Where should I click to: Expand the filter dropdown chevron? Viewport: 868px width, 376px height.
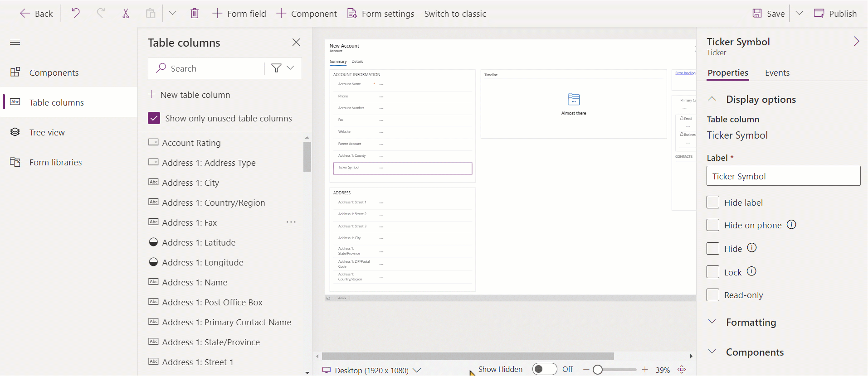tap(290, 68)
